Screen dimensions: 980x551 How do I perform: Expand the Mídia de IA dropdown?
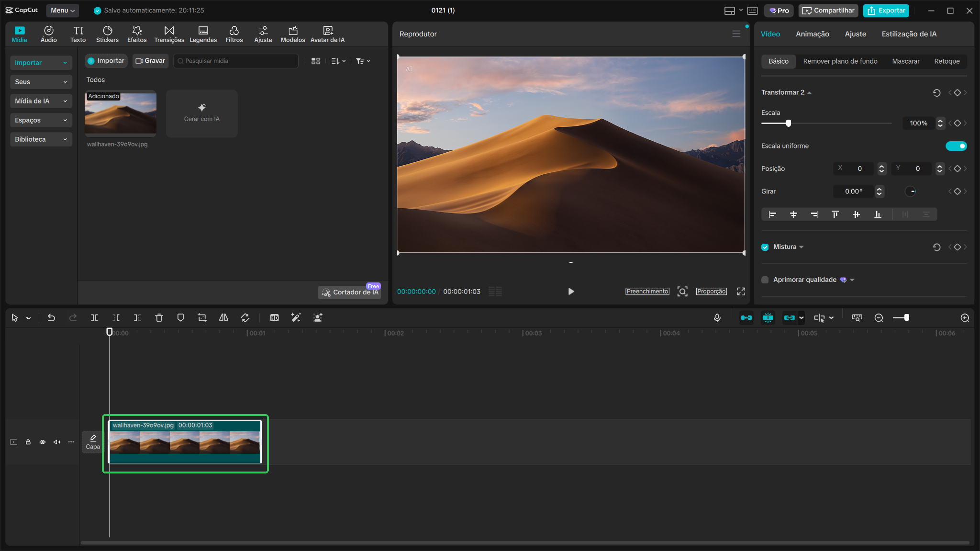(x=41, y=101)
